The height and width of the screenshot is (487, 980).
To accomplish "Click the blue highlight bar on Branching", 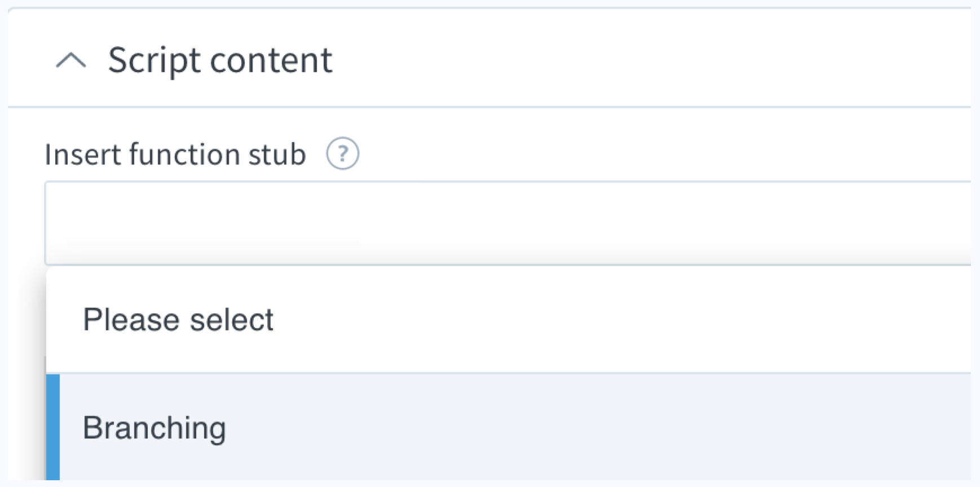I will 53,427.
